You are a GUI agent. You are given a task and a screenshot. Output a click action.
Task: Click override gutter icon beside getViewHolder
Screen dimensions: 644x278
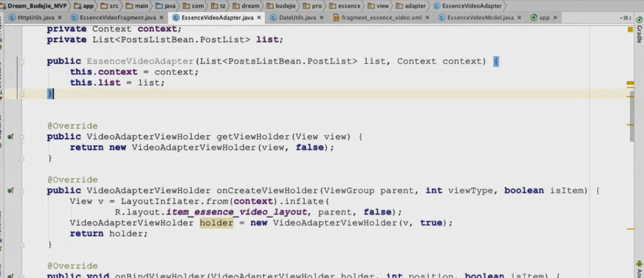click(10, 136)
